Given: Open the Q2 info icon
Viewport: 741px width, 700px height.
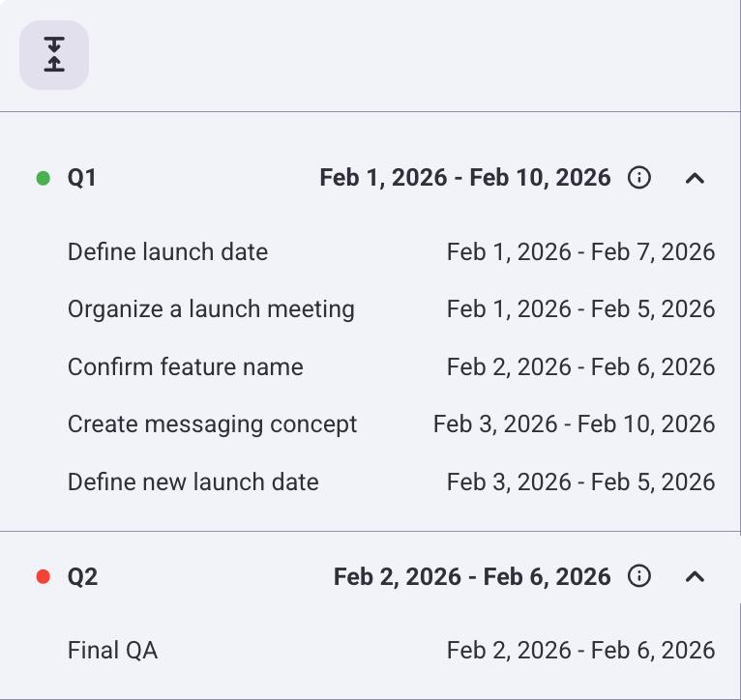Looking at the screenshot, I should tap(639, 577).
